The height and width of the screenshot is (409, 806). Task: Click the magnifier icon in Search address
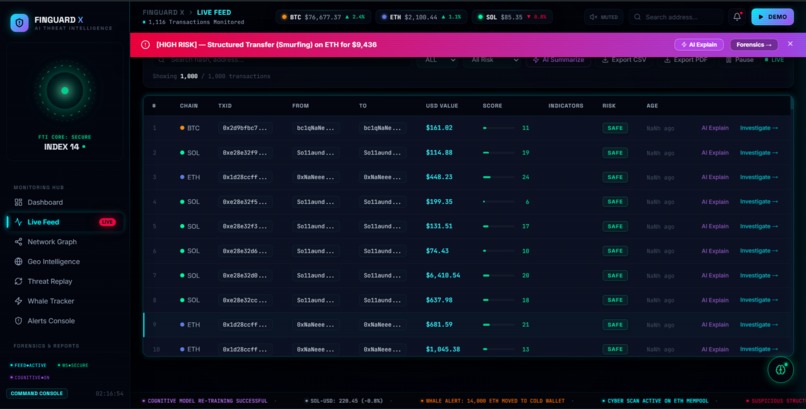pyautogui.click(x=637, y=17)
